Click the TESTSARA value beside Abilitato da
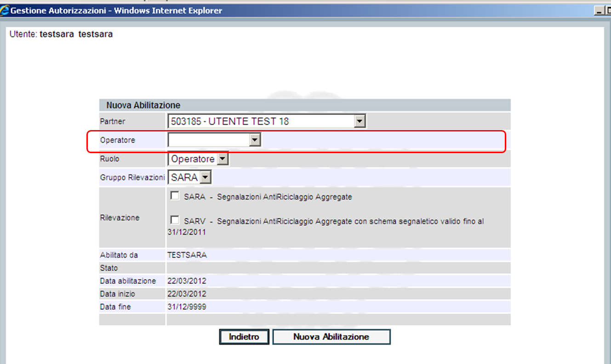Image resolution: width=611 pixels, height=364 pixels. tap(187, 255)
